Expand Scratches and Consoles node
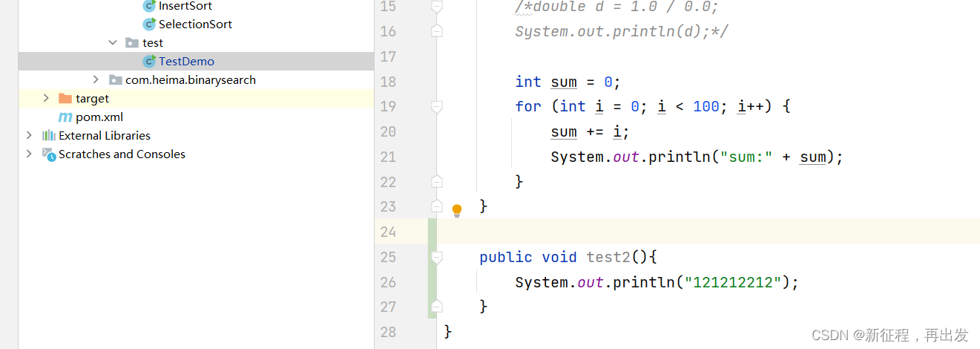Image resolution: width=980 pixels, height=349 pixels. click(x=29, y=154)
